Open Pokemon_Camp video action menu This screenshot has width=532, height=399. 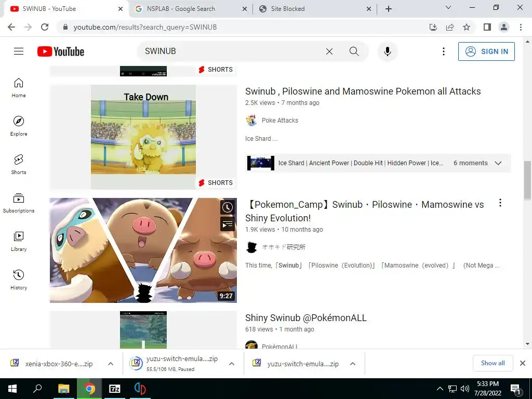[x=500, y=203]
